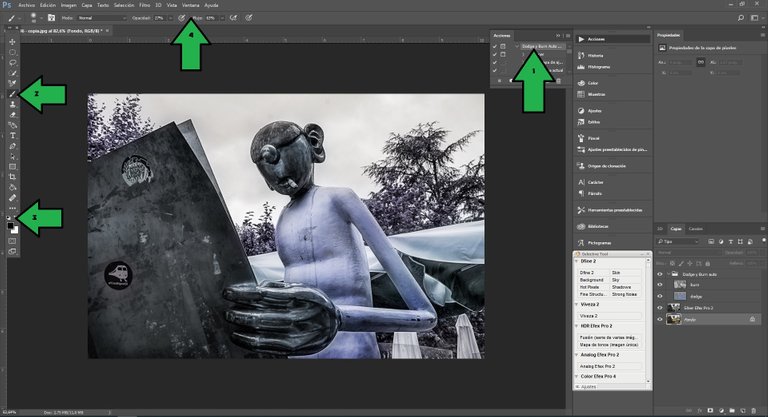Toggle checkmark of Dodge y Burn action set
The width and height of the screenshot is (768, 417).
[x=495, y=47]
